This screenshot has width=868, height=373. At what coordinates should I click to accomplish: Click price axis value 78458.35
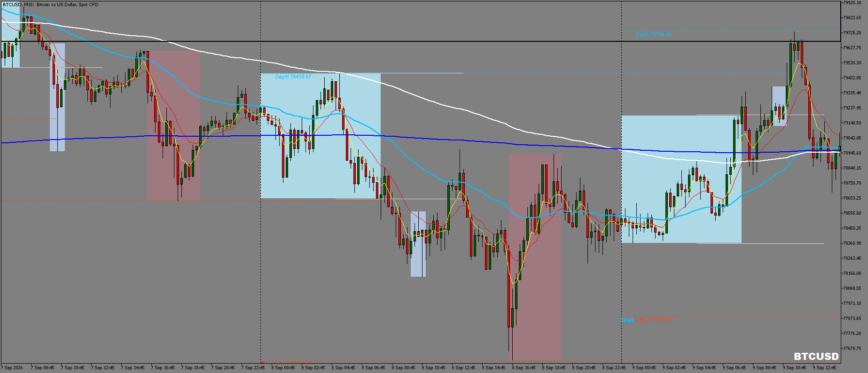(852, 228)
